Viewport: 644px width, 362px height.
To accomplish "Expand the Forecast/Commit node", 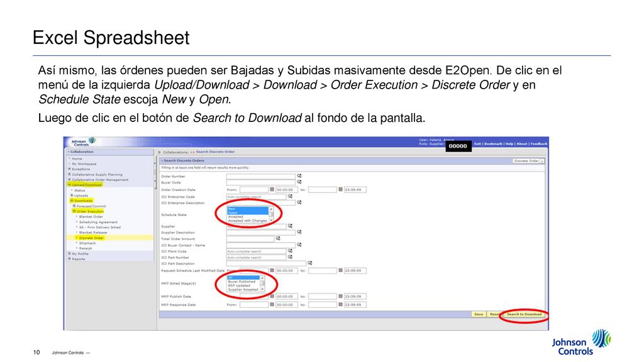I will tap(74, 206).
